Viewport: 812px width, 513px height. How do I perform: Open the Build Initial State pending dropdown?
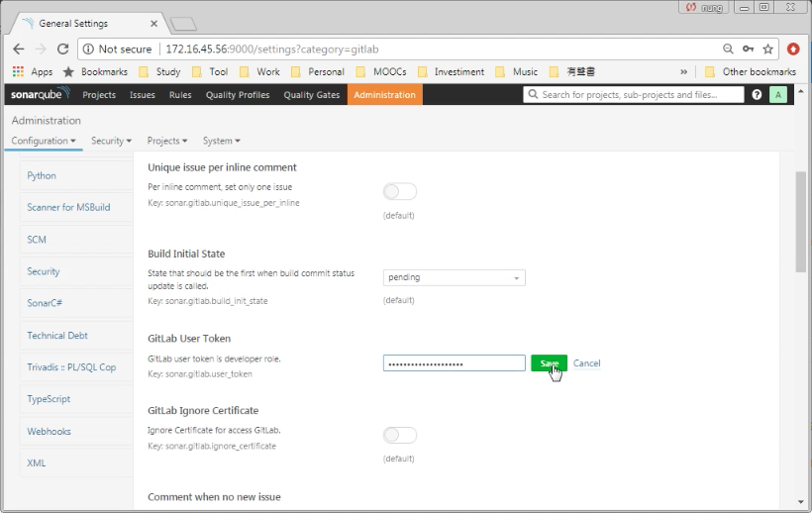click(x=455, y=277)
